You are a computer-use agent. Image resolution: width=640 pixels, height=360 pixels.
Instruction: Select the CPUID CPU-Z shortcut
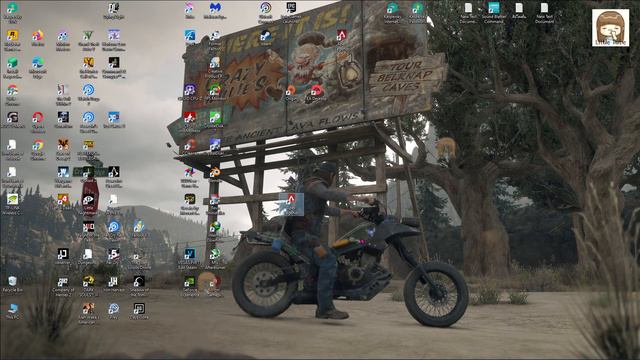click(189, 93)
